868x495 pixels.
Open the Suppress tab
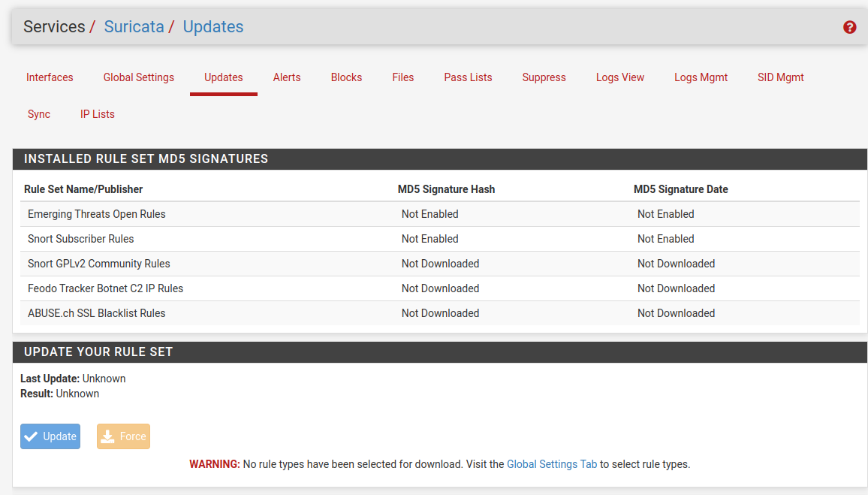coord(544,77)
